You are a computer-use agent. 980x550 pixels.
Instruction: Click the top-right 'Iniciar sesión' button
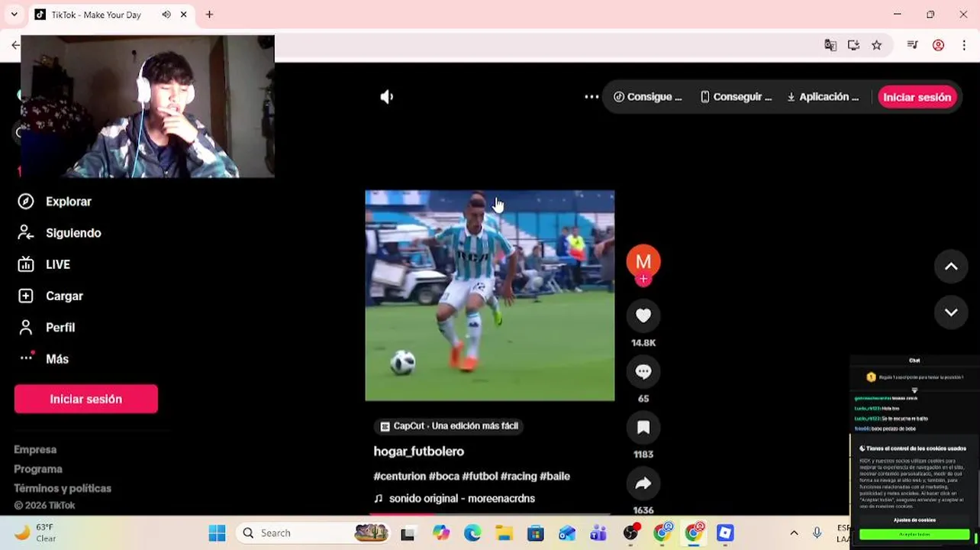[917, 97]
